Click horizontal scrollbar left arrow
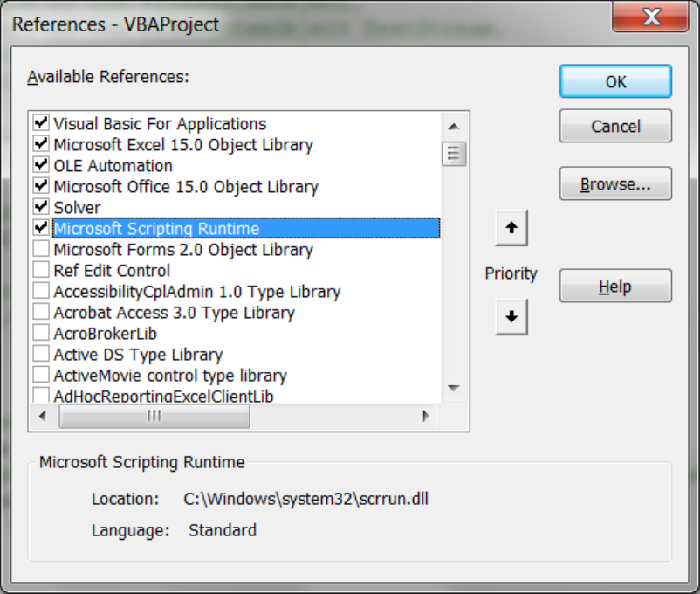Image resolution: width=700 pixels, height=594 pixels. click(x=43, y=416)
